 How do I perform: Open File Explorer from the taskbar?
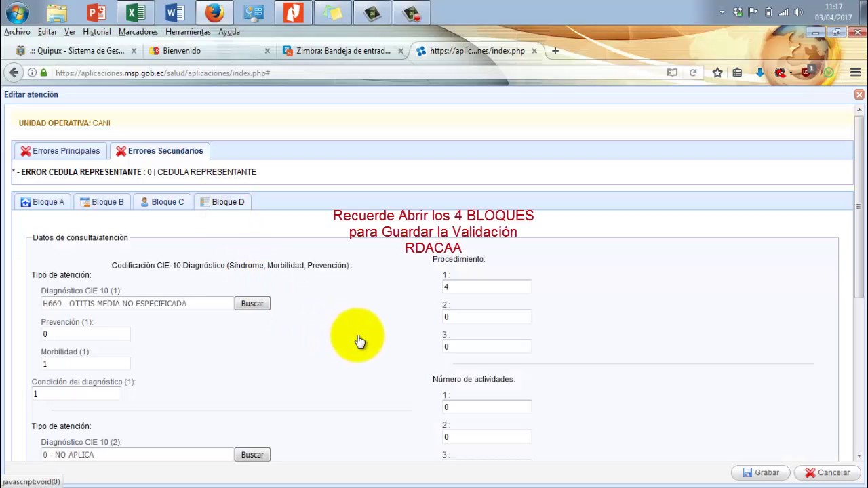[57, 12]
